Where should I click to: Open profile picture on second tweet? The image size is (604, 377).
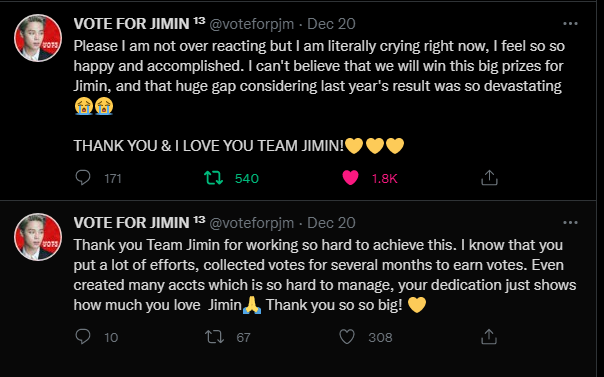pos(38,237)
